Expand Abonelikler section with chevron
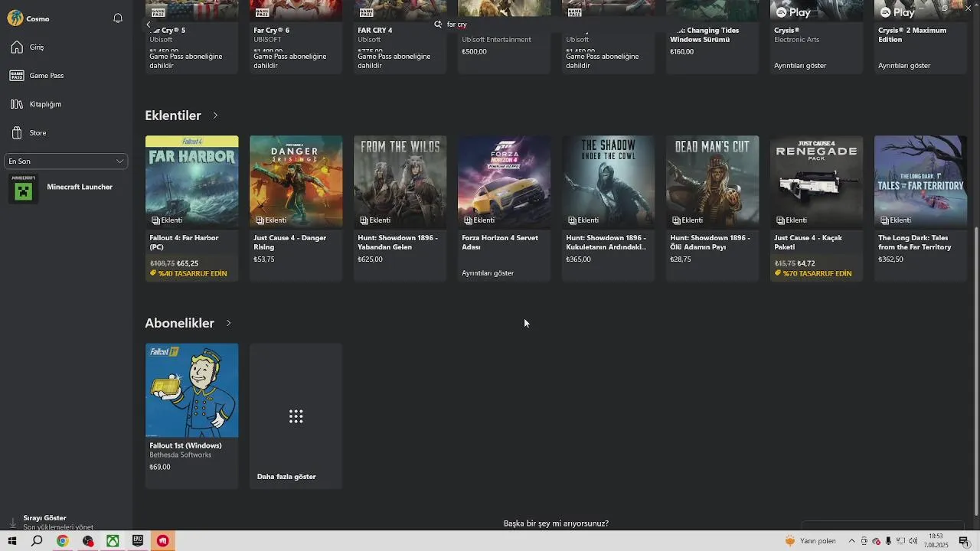Image resolution: width=980 pixels, height=551 pixels. (x=228, y=323)
